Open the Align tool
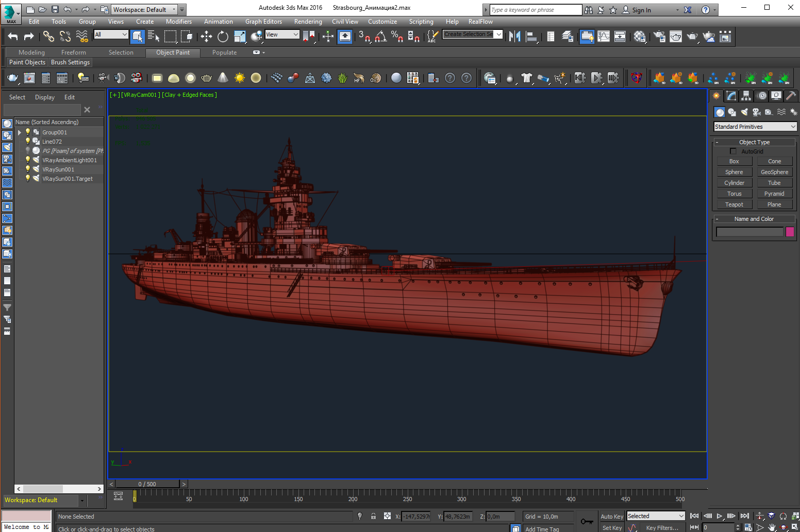800x532 pixels. (x=531, y=36)
